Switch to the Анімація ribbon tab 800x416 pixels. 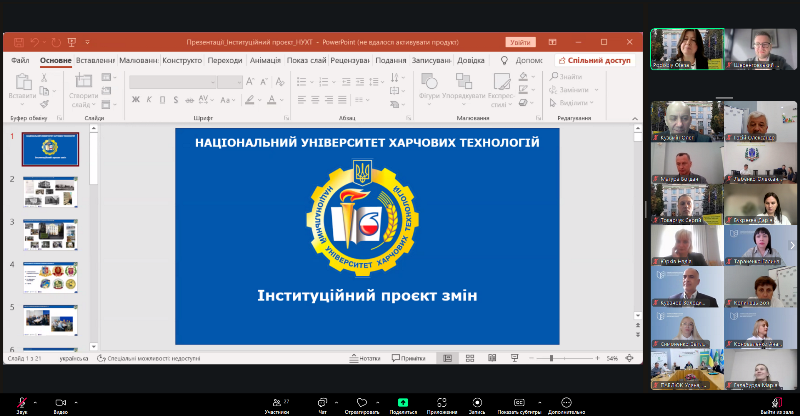264,60
